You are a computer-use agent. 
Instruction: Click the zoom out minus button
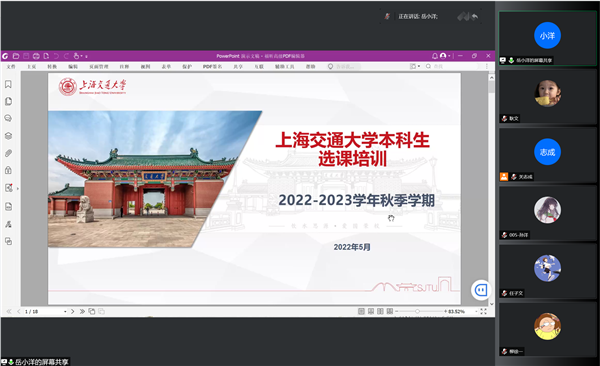click(396, 311)
